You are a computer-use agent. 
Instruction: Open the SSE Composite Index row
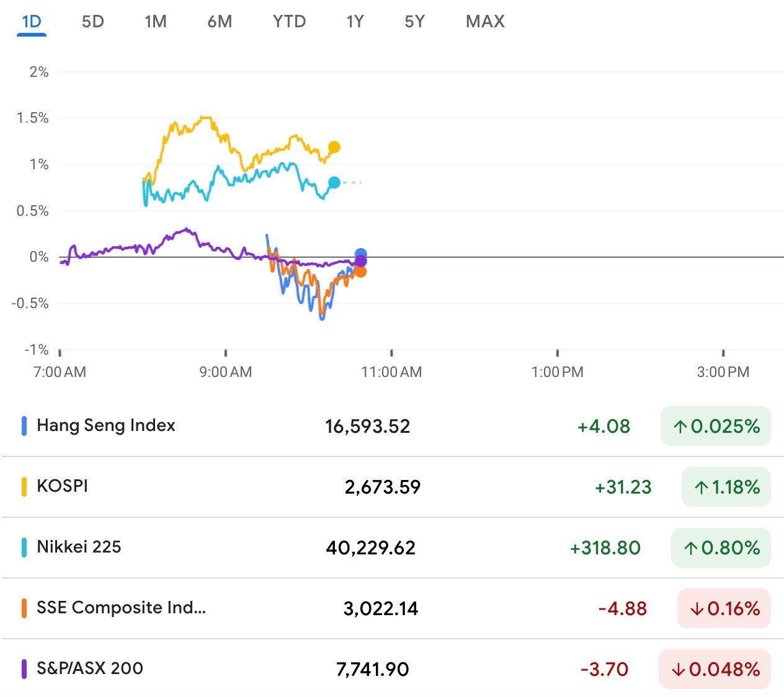click(x=392, y=608)
